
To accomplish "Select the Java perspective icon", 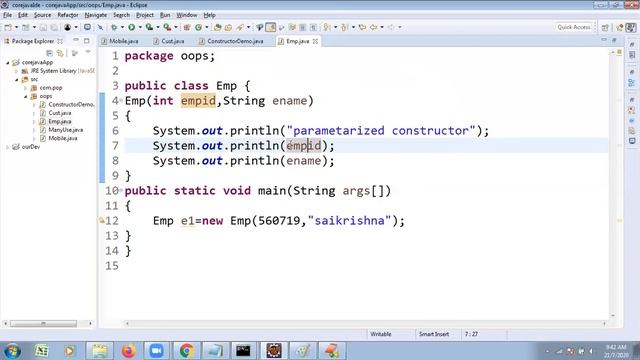I will pyautogui.click(x=631, y=27).
